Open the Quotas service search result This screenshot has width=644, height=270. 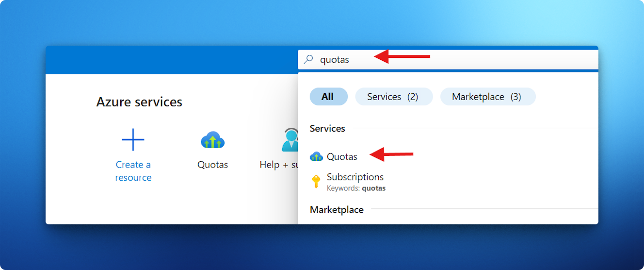coord(342,157)
